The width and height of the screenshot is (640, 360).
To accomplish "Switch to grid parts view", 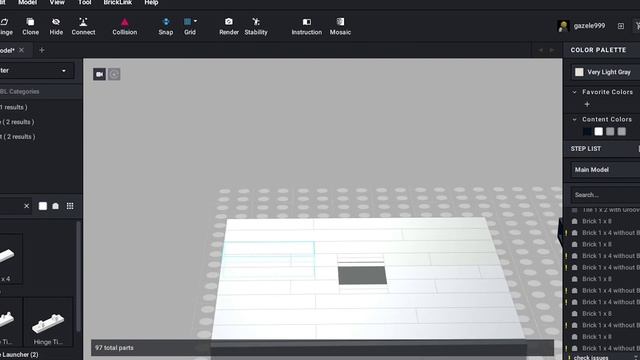I will coord(70,206).
